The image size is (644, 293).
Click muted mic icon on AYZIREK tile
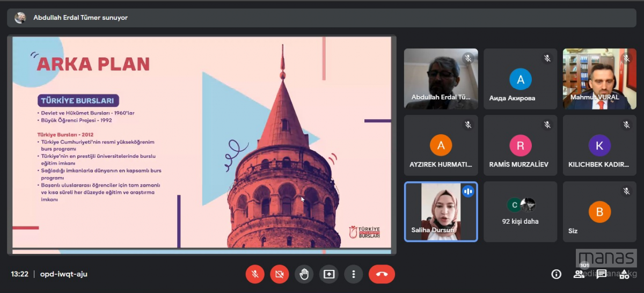(x=468, y=125)
